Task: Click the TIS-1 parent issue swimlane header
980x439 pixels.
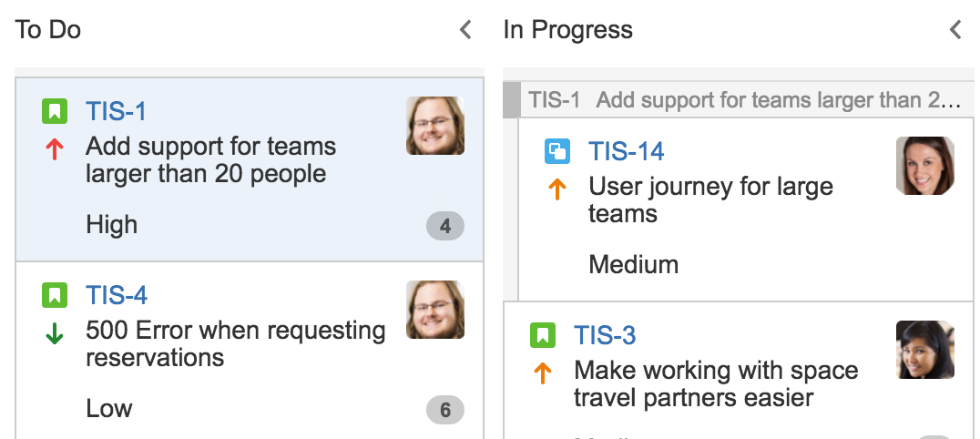Action: [x=739, y=100]
